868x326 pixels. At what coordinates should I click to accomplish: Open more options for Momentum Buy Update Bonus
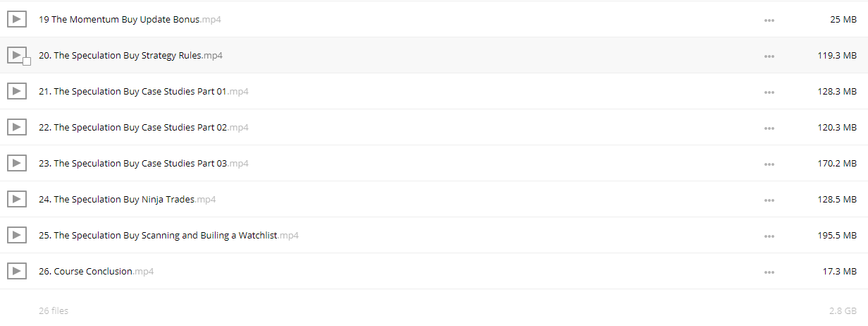pos(769,20)
